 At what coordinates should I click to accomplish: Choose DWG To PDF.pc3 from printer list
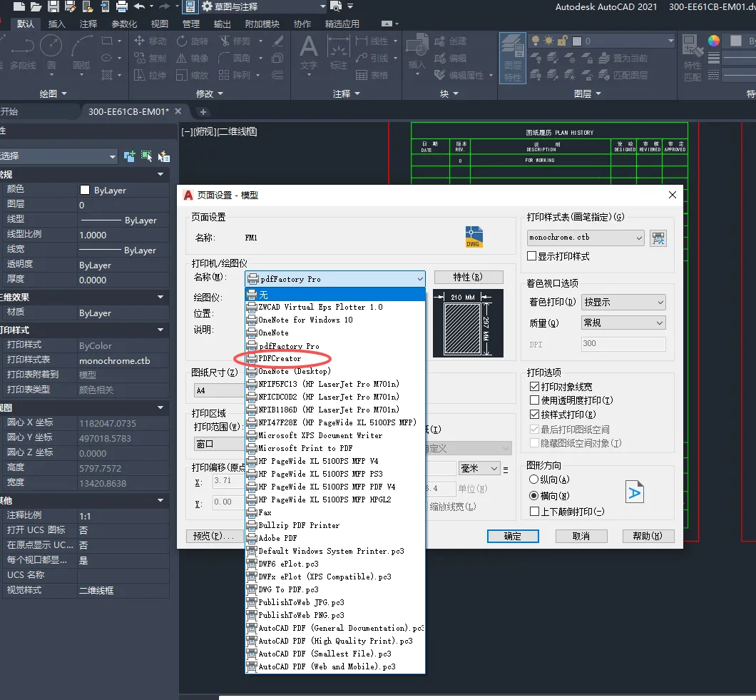coord(335,589)
